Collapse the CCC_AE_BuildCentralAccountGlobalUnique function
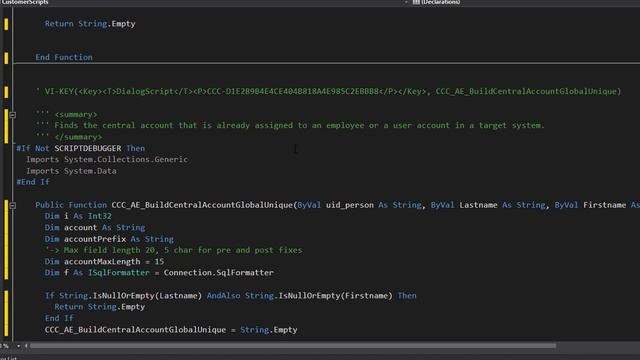The width and height of the screenshot is (640, 360). click(13, 205)
